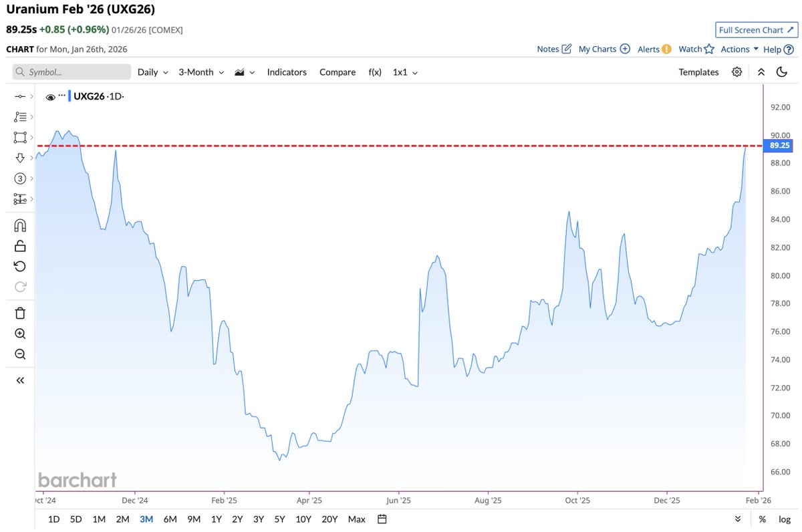The height and width of the screenshot is (532, 802).
Task: Open the Compare menu
Action: [338, 72]
